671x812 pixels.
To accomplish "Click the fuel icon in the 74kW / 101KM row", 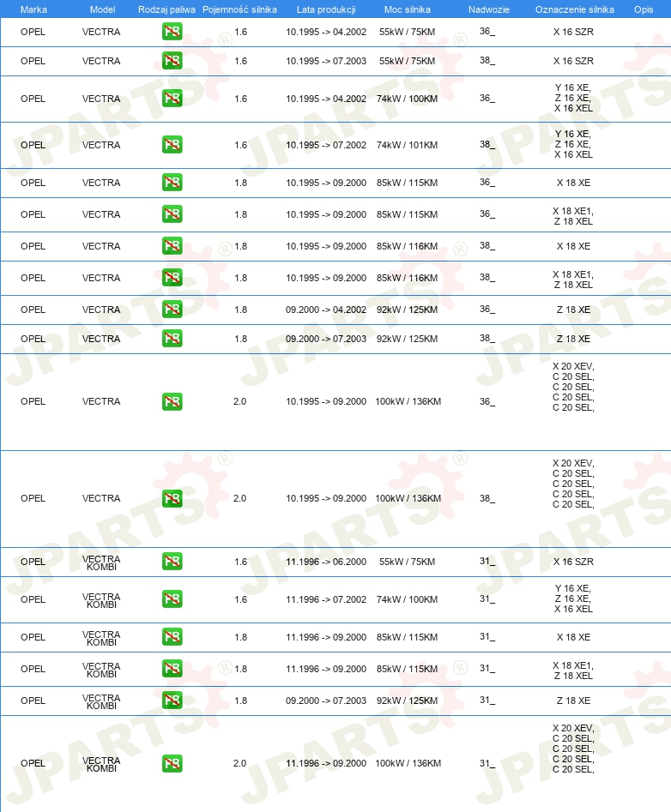I will point(172,145).
